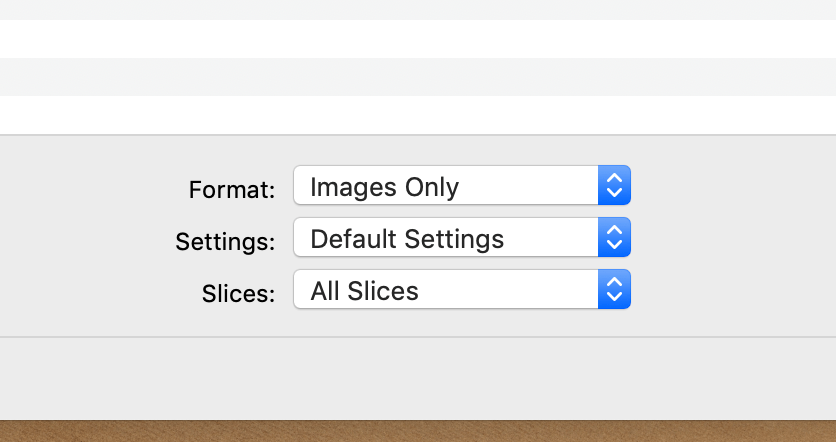Click blue chevron button of Slices popup
Viewport: 836px width, 442px height.
pos(615,291)
